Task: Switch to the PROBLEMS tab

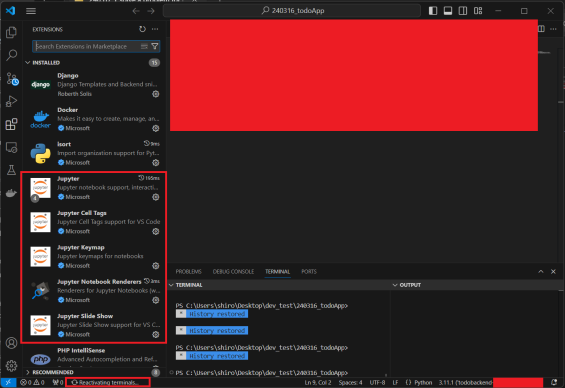Action: tap(188, 272)
